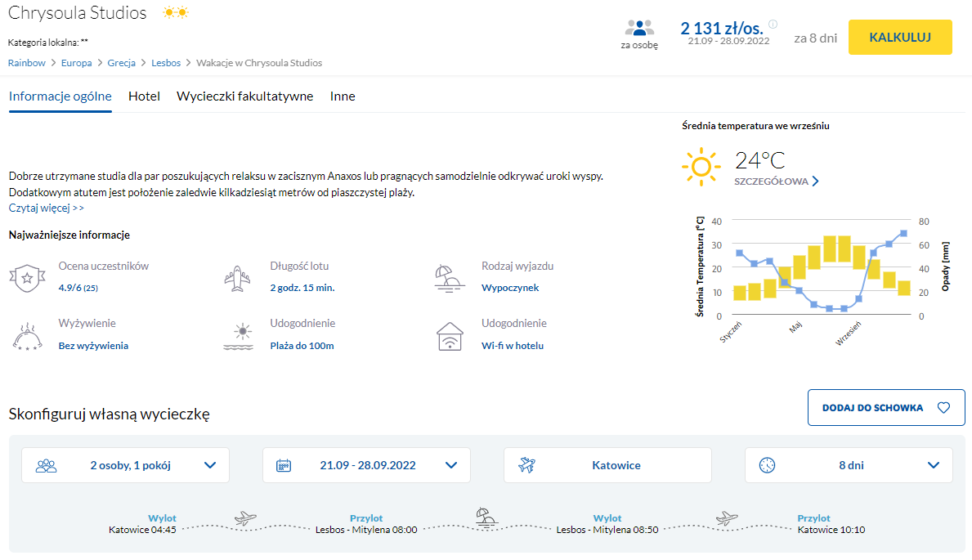Click the info icon beside the price
Screen dimensions: 972x560
pos(773,25)
